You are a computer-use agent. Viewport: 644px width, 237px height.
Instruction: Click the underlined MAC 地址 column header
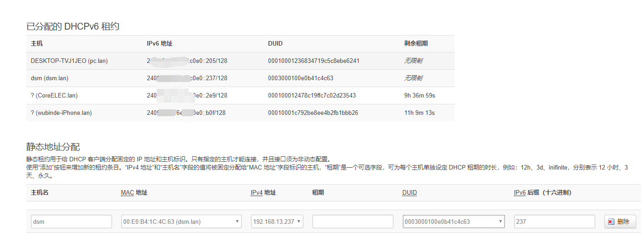134,193
